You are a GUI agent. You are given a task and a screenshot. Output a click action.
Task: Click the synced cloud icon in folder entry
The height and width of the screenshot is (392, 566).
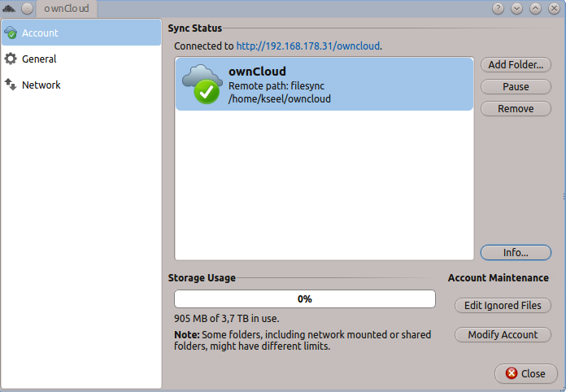click(x=202, y=85)
